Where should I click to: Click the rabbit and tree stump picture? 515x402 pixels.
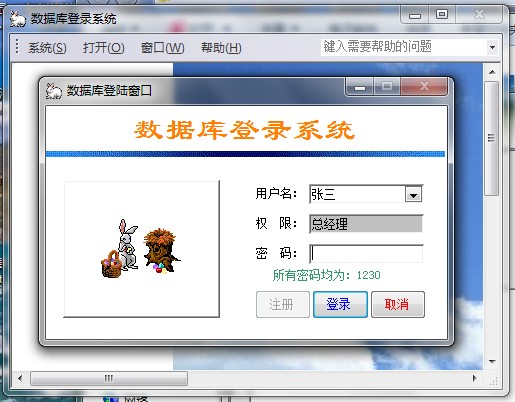point(141,249)
